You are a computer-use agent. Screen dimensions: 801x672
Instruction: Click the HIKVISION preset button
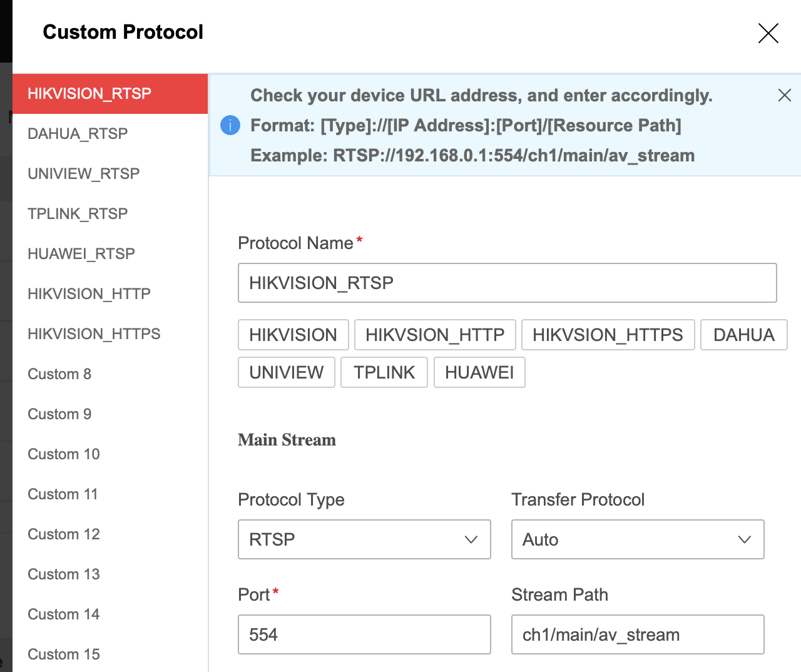tap(293, 335)
